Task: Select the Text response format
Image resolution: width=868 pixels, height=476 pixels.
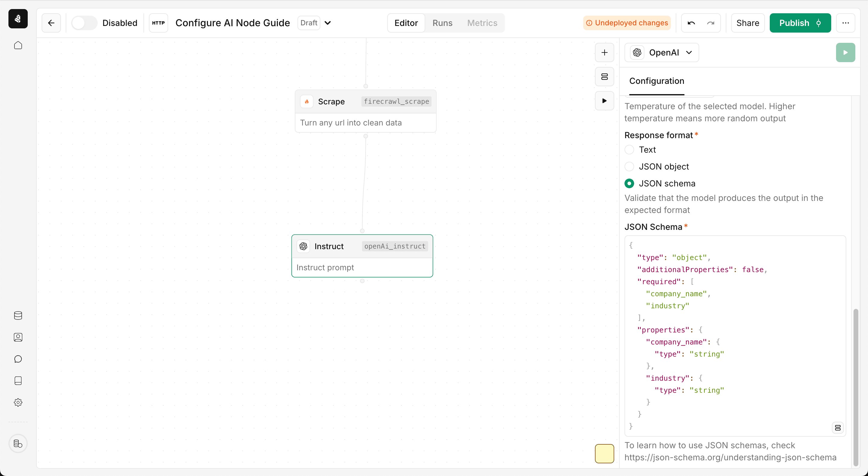Action: coord(629,149)
